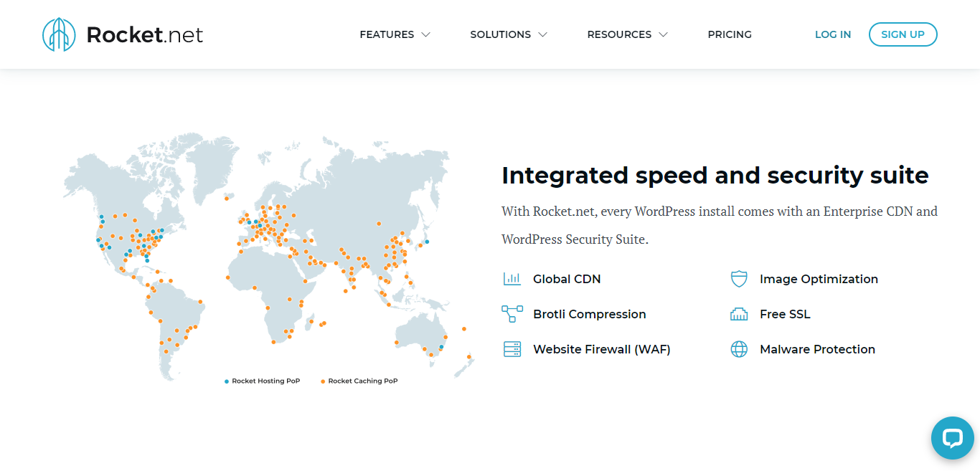Click the 'Global CDN' feature label
Image resolution: width=980 pixels, height=471 pixels.
(567, 279)
